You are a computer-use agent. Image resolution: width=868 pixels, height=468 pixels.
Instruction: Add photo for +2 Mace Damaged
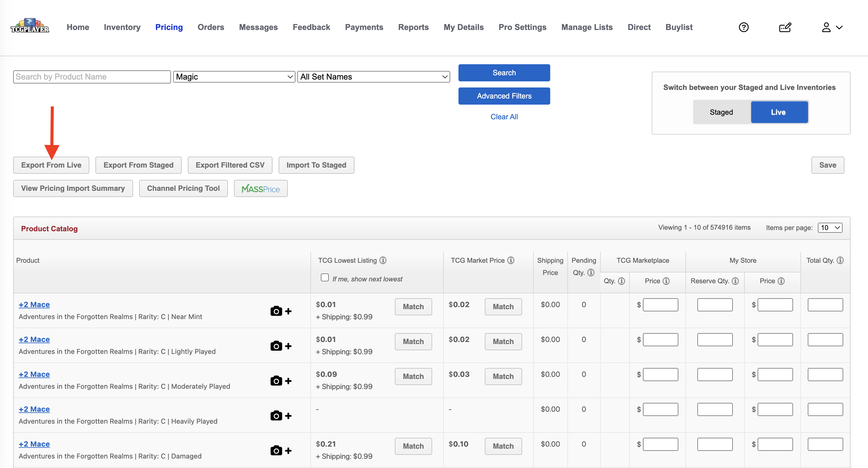(x=281, y=451)
